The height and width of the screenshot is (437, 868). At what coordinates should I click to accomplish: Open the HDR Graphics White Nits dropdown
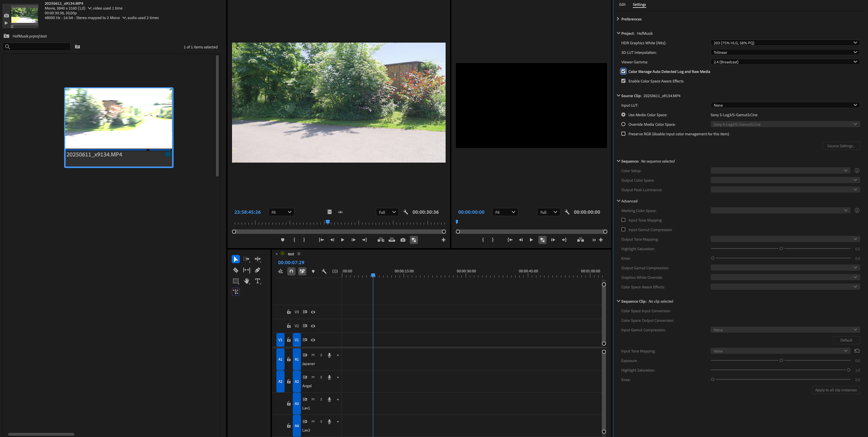click(x=784, y=43)
